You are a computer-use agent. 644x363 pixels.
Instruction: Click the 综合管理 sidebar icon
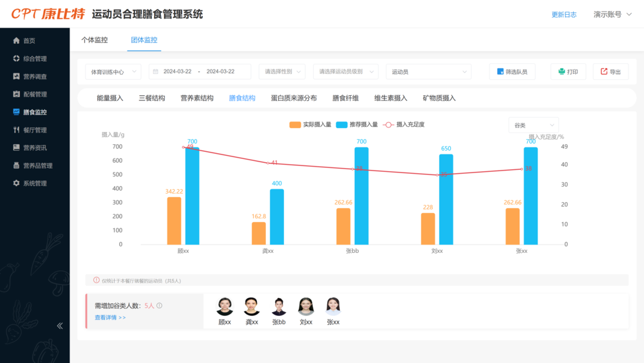[x=16, y=59]
